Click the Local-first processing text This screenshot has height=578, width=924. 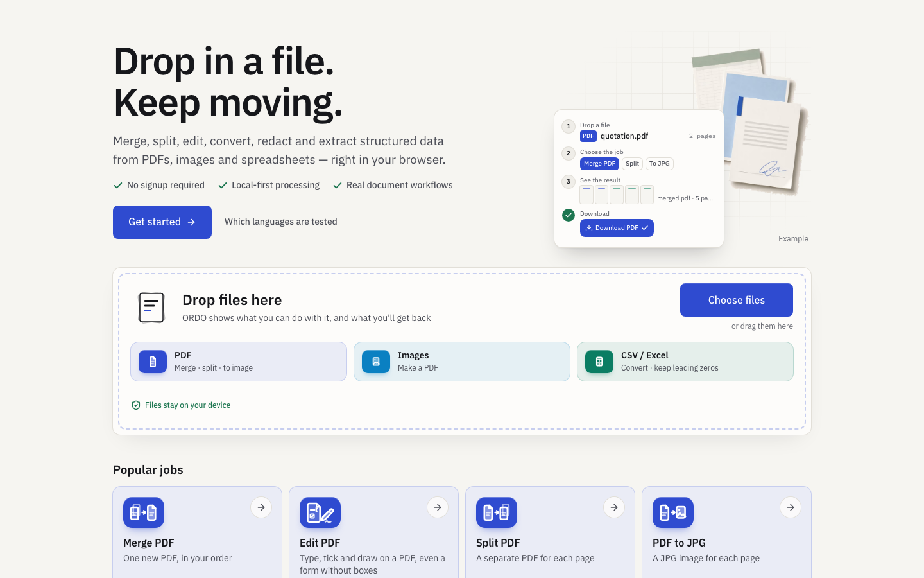click(275, 186)
